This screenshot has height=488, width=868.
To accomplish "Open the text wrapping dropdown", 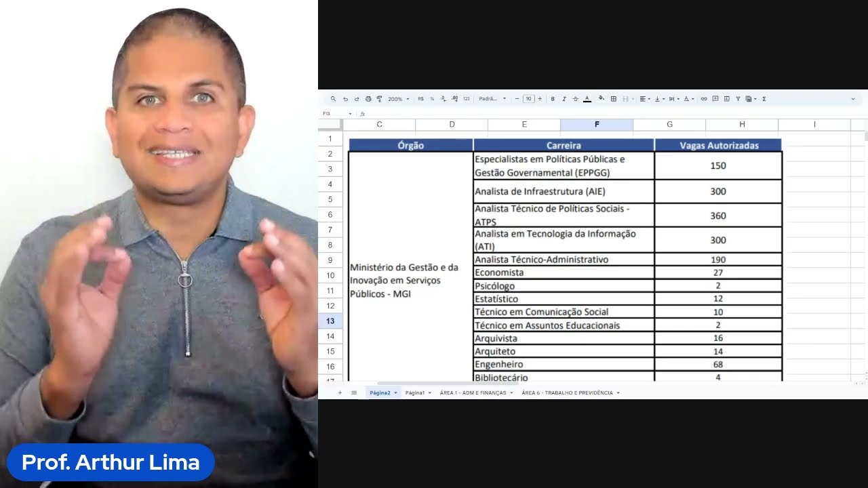I will click(674, 99).
